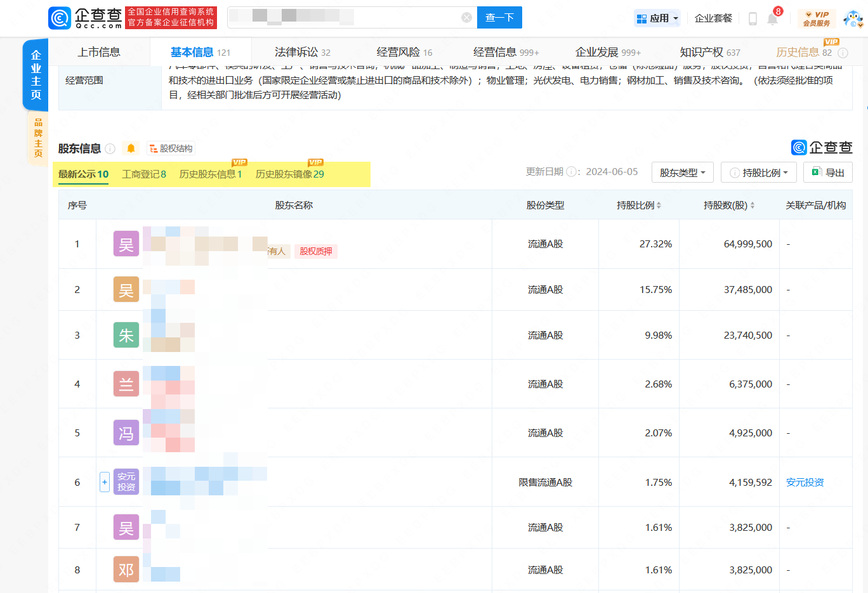Click the Qcc.com logo in header
Image resolution: width=868 pixels, height=593 pixels.
pyautogui.click(x=85, y=18)
